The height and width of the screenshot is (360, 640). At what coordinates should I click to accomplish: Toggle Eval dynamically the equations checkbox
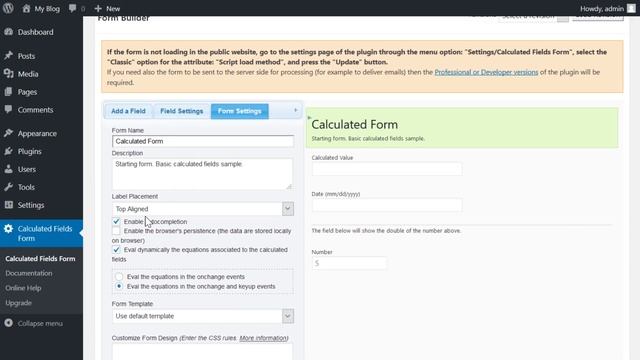coord(116,249)
